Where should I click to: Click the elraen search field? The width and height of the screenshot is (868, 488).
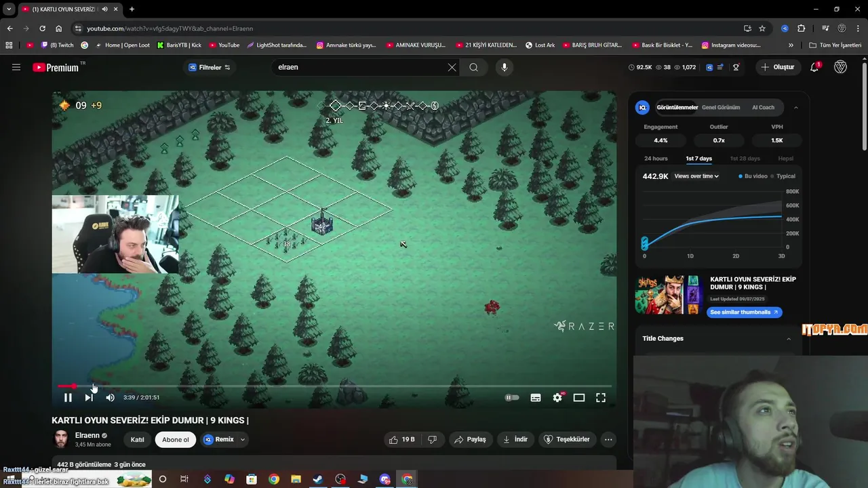359,67
